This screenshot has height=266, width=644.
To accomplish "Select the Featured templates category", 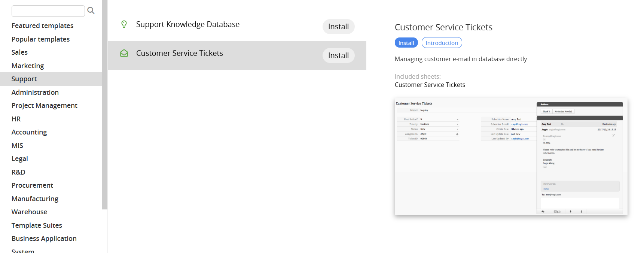I will (x=42, y=26).
